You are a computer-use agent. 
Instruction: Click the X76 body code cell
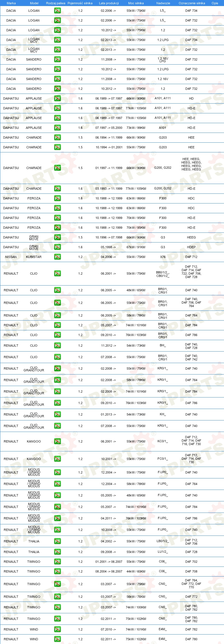(x=163, y=257)
